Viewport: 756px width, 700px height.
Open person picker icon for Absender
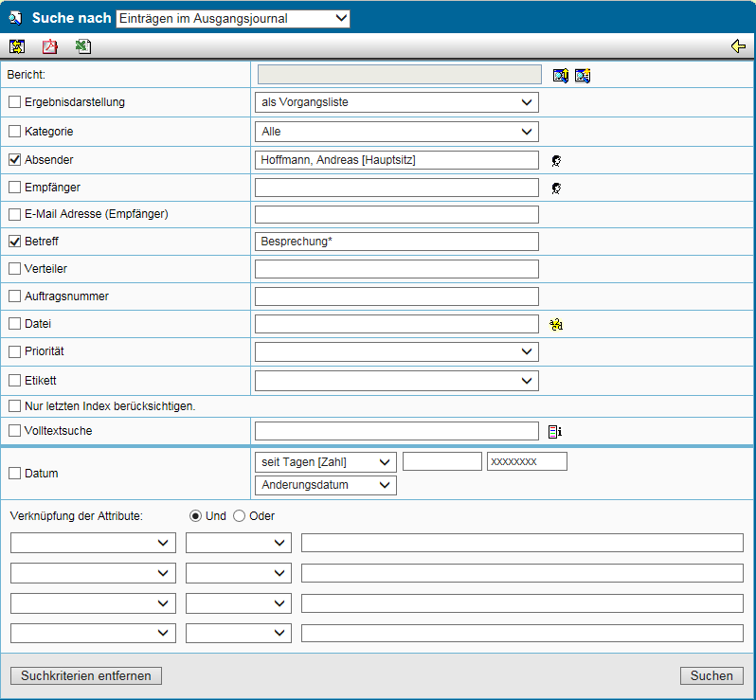(x=556, y=161)
